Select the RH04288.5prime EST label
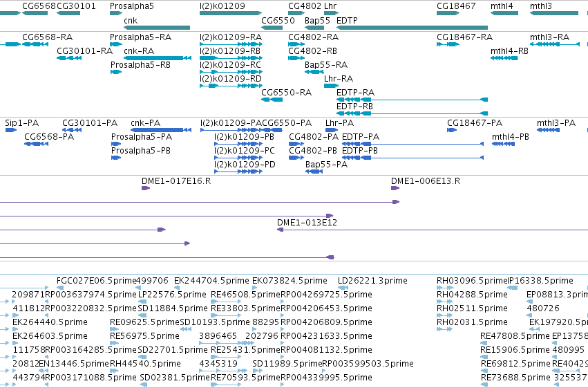The image size is (588, 388). tap(472, 295)
